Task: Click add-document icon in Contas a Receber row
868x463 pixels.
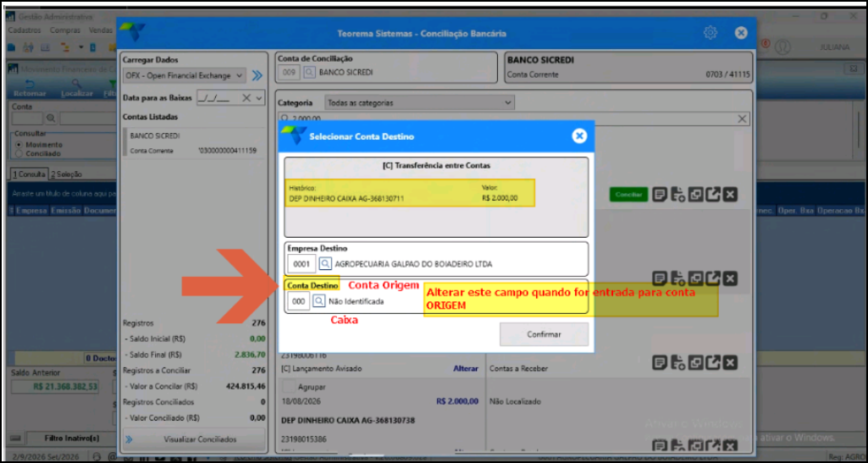Action: tap(677, 363)
